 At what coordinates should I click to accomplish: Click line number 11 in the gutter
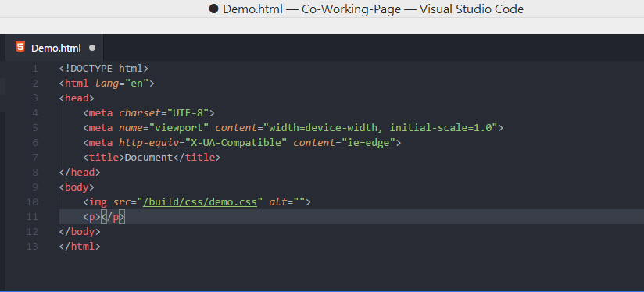pyautogui.click(x=32, y=217)
